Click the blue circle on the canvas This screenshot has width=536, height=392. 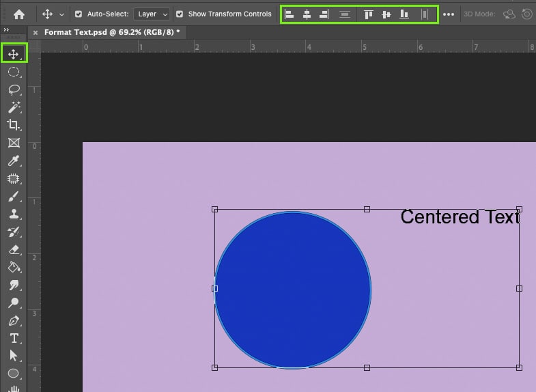[293, 290]
